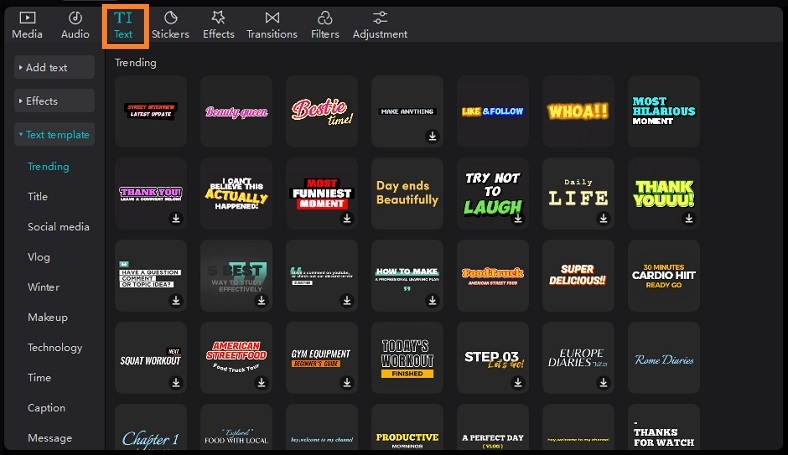Select the 'Beauty queen' text template
788x455 pixels.
pos(236,111)
